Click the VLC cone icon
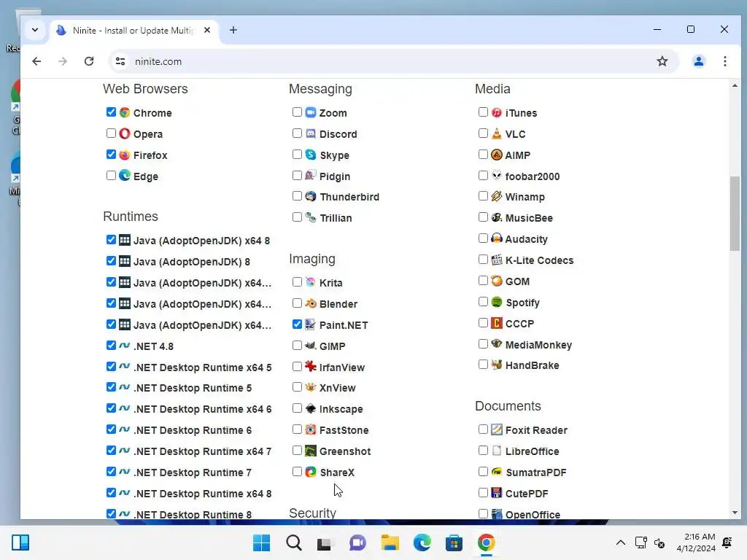The width and height of the screenshot is (747, 560). (496, 133)
